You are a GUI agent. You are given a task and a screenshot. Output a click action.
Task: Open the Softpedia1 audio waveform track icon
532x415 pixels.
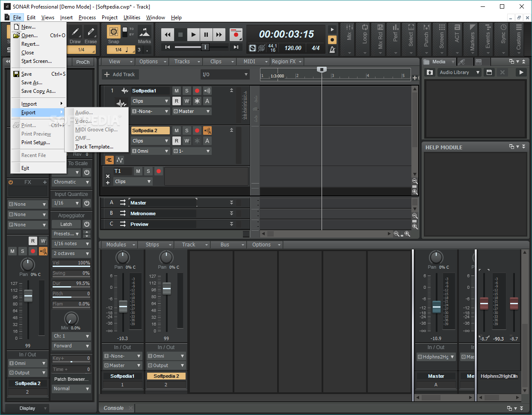125,91
